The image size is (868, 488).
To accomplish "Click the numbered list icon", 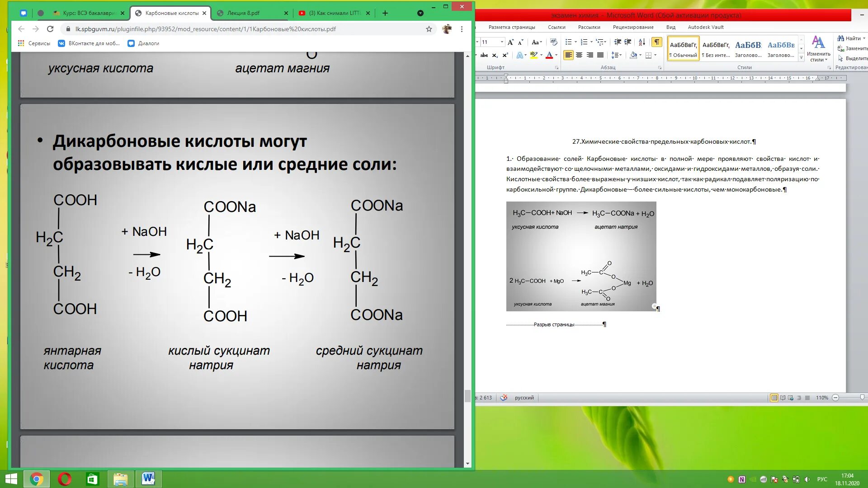I will (584, 42).
